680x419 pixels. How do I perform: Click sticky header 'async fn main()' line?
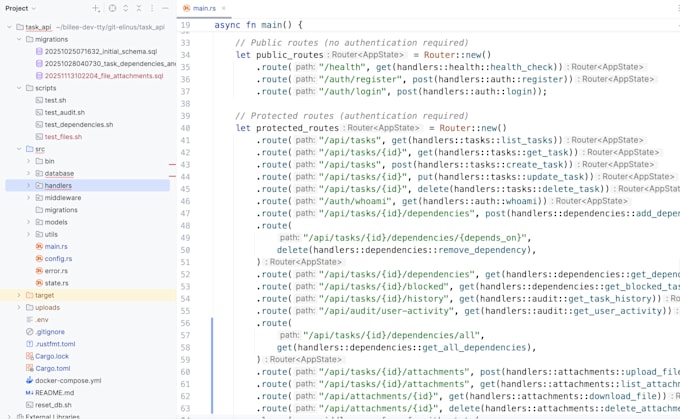point(258,25)
